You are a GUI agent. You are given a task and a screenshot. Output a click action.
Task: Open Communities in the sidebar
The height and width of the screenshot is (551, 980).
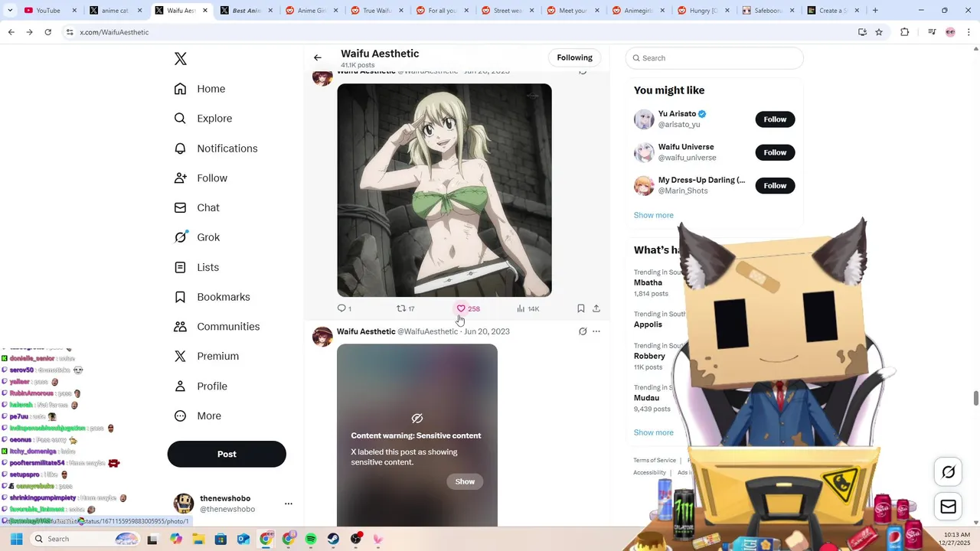click(x=217, y=327)
